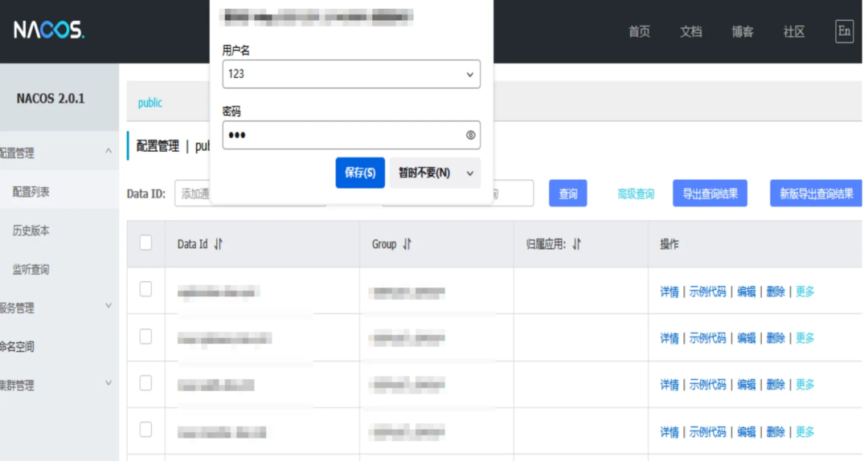Open the 用户名 dropdown arrow
Screen dimensions: 868x461
[x=469, y=74]
